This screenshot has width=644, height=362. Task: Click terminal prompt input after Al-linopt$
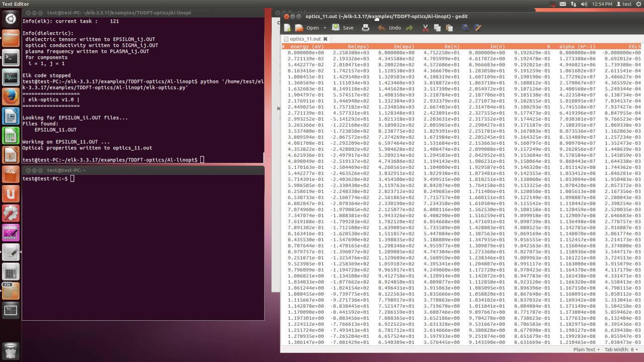pos(202,160)
